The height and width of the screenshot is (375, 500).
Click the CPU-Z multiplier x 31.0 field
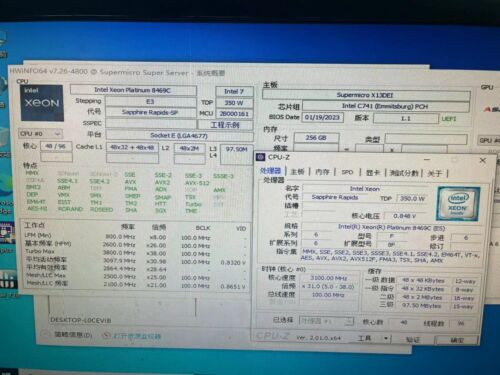(x=328, y=287)
